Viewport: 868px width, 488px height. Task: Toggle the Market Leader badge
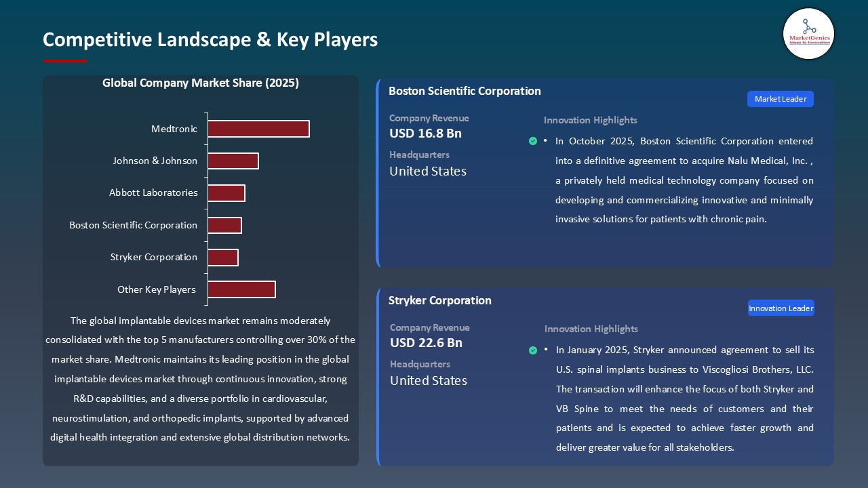tap(780, 98)
